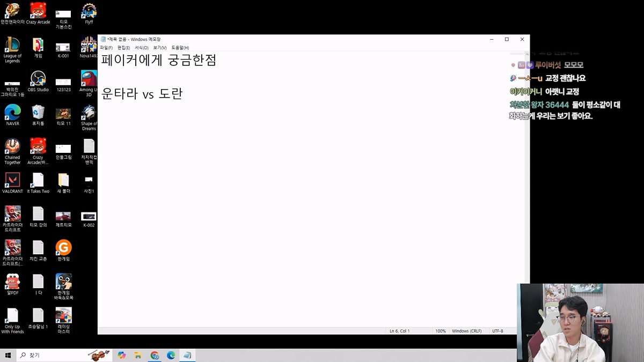Open File Explorer from the taskbar
The image size is (644, 362).
tap(138, 355)
